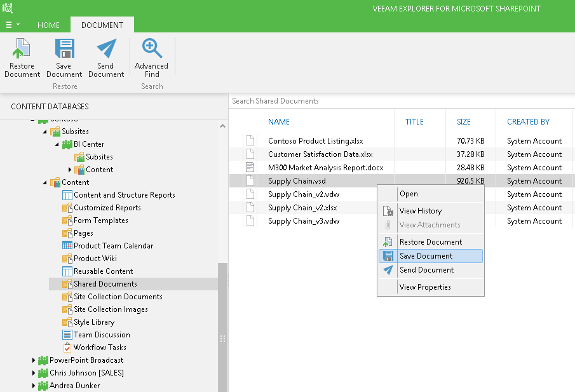The height and width of the screenshot is (392, 575).
Task: Click the Veeam application logo icon
Action: coord(8,8)
